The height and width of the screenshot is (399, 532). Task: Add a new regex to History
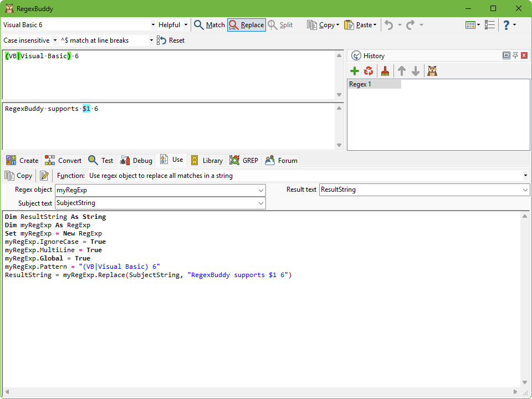pyautogui.click(x=355, y=71)
